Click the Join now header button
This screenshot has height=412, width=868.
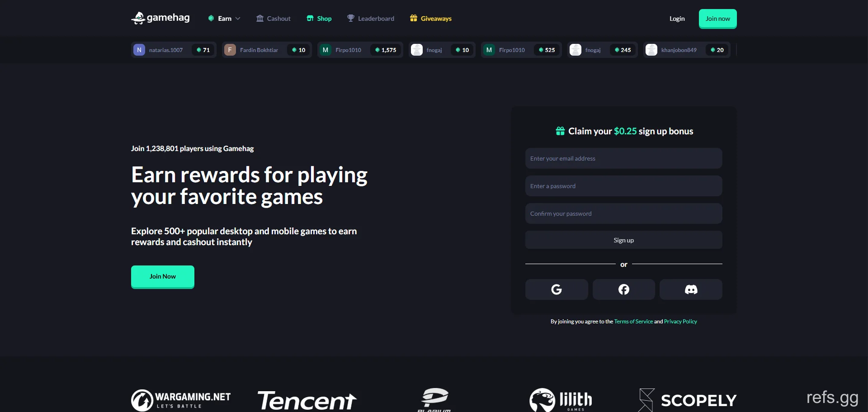718,19
